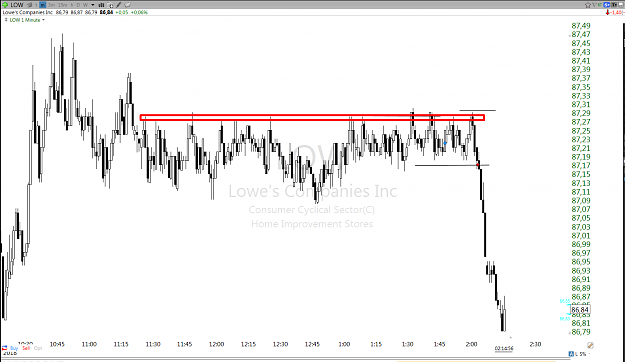The height and width of the screenshot is (362, 625).
Task: Select the 1-minute 'm' timeframe button
Action: click(x=43, y=5)
